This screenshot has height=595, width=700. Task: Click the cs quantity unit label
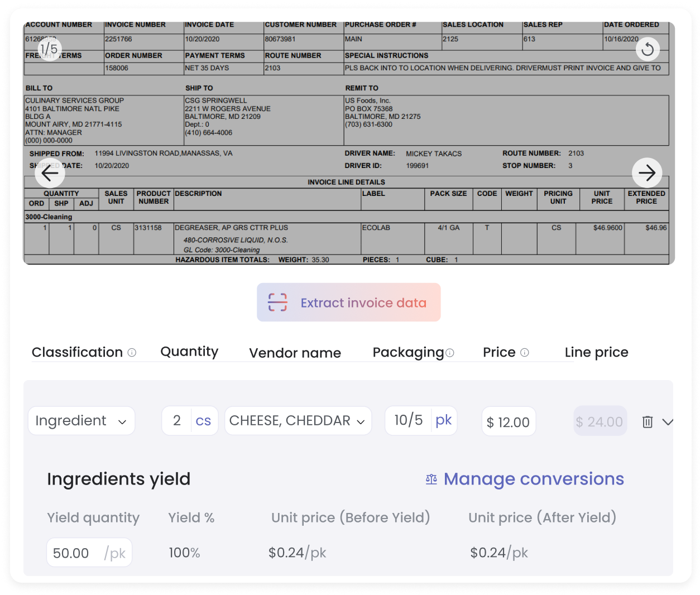point(203,421)
